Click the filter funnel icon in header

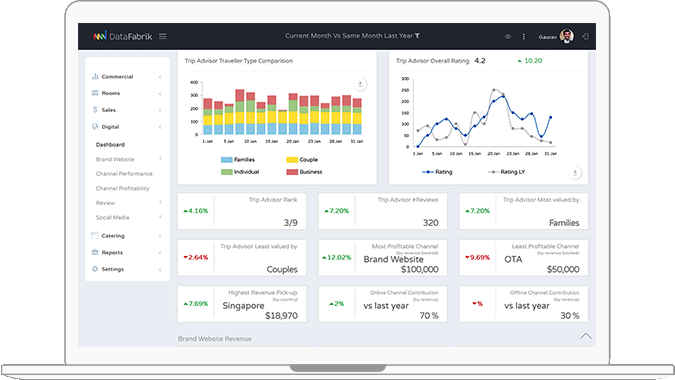(x=417, y=36)
